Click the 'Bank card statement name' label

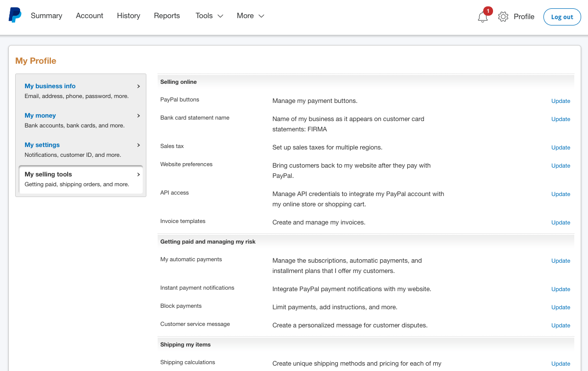(195, 118)
